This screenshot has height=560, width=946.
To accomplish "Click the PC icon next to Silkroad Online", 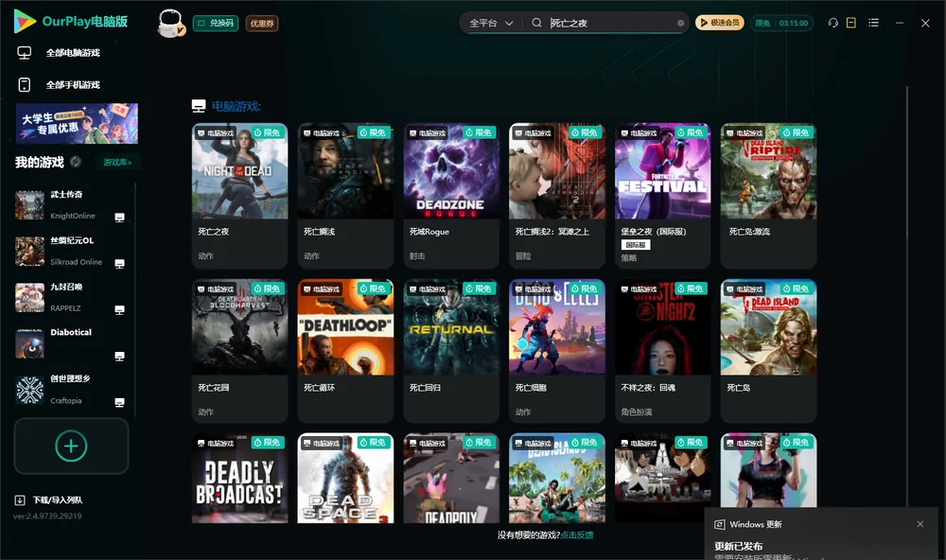I will pyautogui.click(x=119, y=264).
